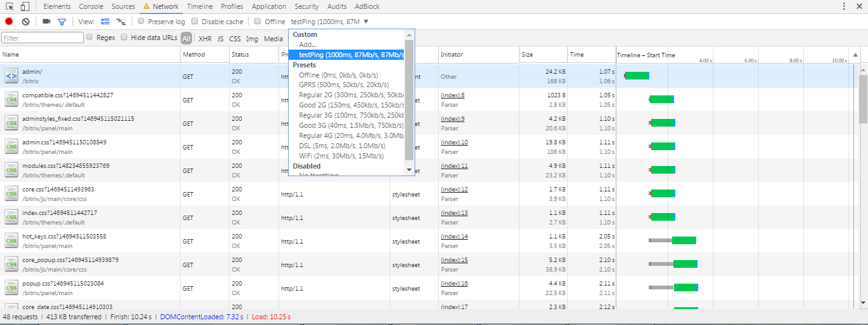Click the red record network log button
The height and width of the screenshot is (325, 868).
pyautogui.click(x=9, y=22)
